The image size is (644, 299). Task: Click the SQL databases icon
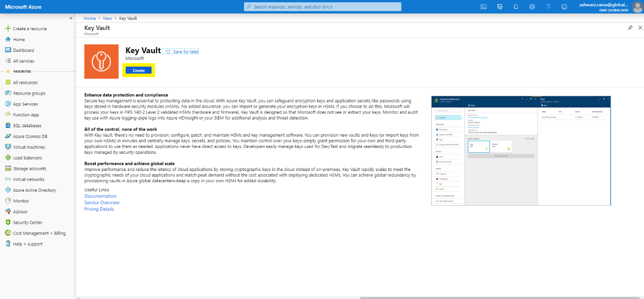[x=8, y=126]
